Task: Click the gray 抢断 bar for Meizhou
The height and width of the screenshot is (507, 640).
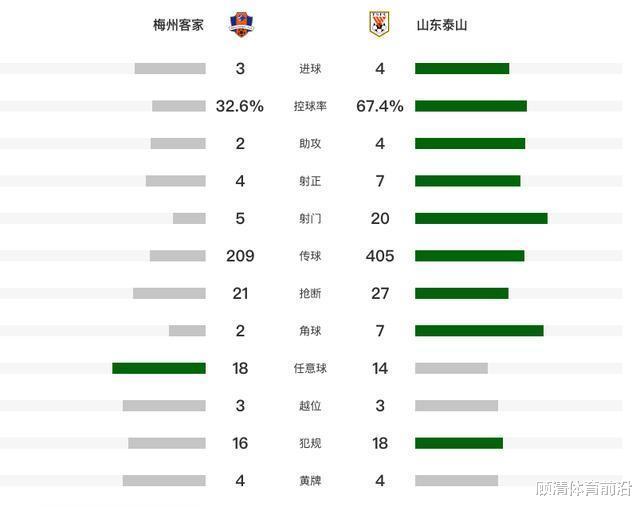Action: click(x=169, y=293)
